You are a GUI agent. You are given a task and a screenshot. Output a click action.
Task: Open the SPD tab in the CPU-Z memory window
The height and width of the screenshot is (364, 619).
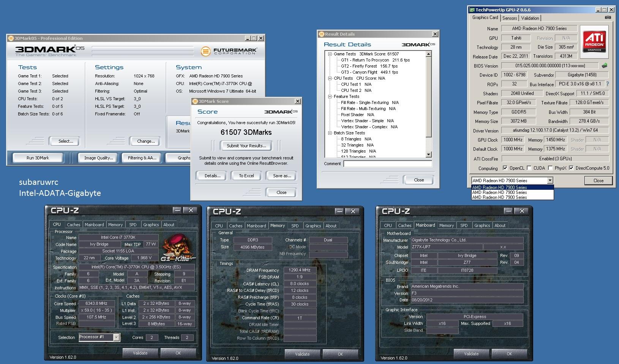pyautogui.click(x=295, y=226)
